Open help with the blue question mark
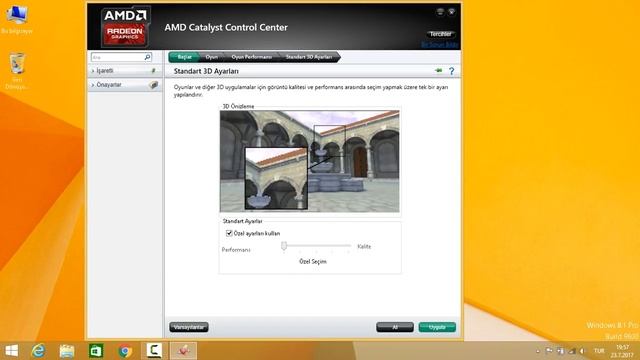 (451, 71)
